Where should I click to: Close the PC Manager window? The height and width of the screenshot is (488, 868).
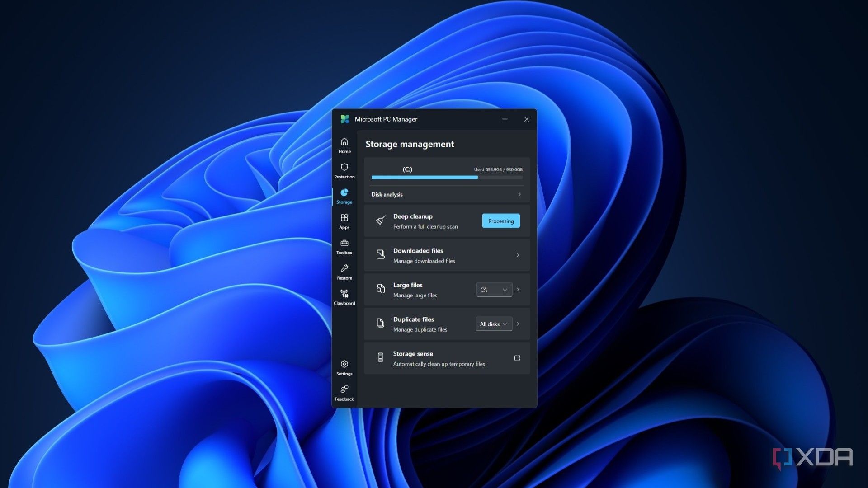[x=527, y=119]
